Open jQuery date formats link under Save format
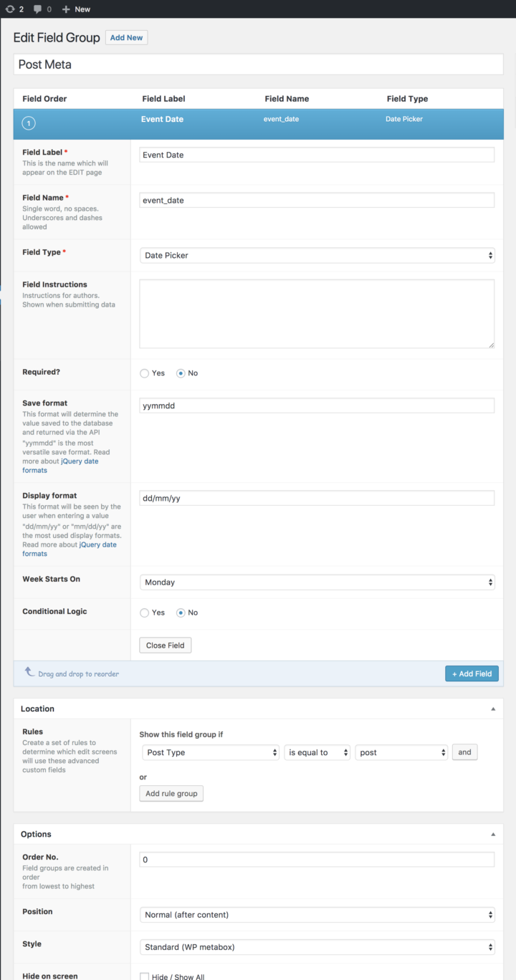Screen dimensions: 516x980 pyautogui.click(x=60, y=466)
